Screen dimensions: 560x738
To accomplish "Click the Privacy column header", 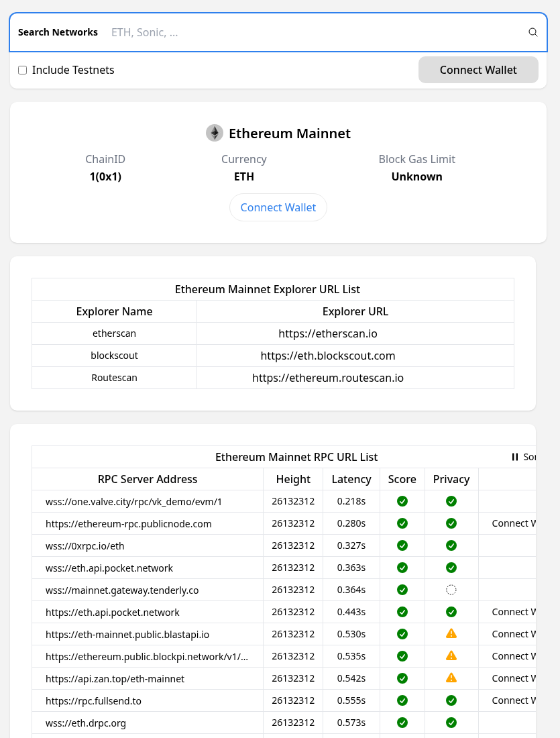I will tap(451, 479).
